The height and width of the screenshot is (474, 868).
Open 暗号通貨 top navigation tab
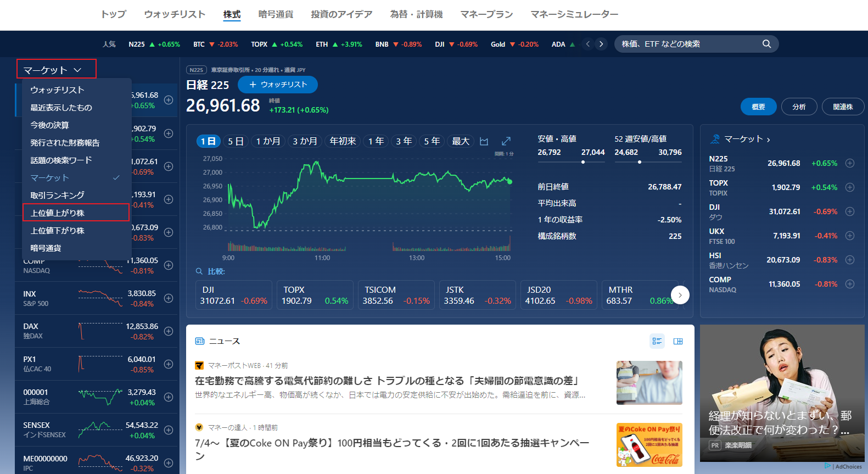click(x=276, y=14)
